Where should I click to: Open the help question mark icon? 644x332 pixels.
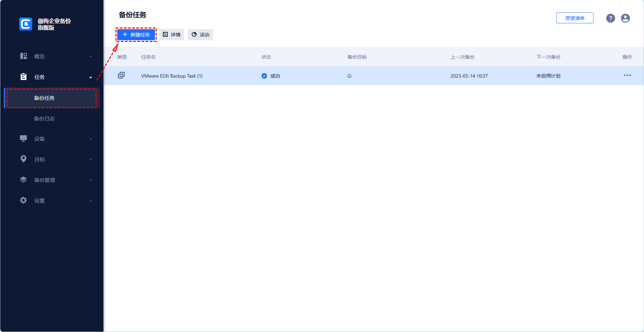610,18
